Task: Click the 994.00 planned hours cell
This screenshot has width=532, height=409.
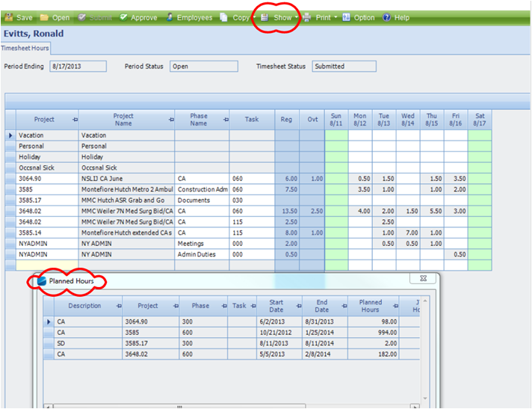Action: pyautogui.click(x=373, y=333)
